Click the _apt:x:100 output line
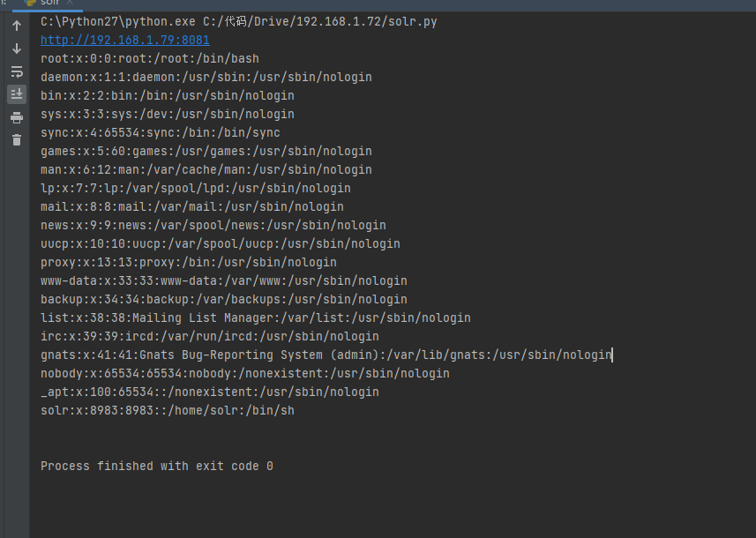Viewport: 756px width, 538px height. pyautogui.click(x=210, y=392)
